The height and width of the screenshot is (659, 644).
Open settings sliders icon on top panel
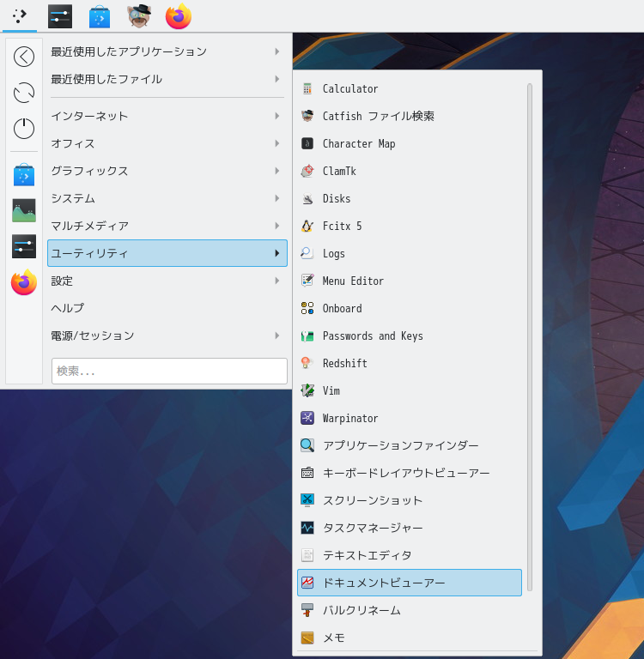pyautogui.click(x=60, y=16)
